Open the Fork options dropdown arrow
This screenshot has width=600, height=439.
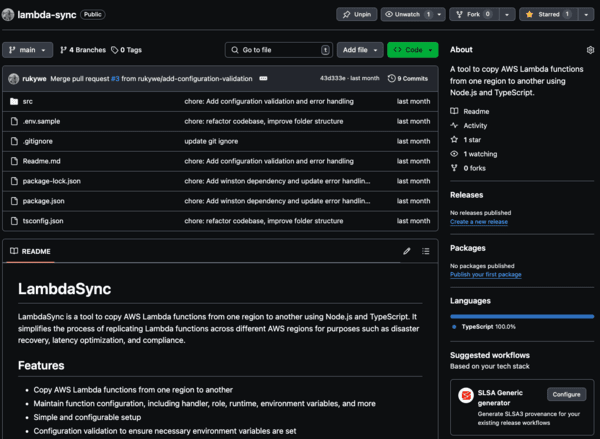click(x=507, y=15)
